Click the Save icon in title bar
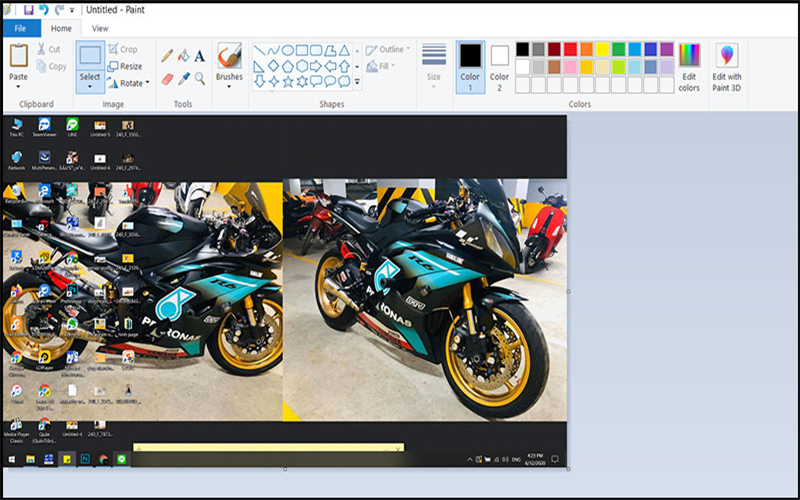Image resolution: width=800 pixels, height=500 pixels. pyautogui.click(x=29, y=10)
